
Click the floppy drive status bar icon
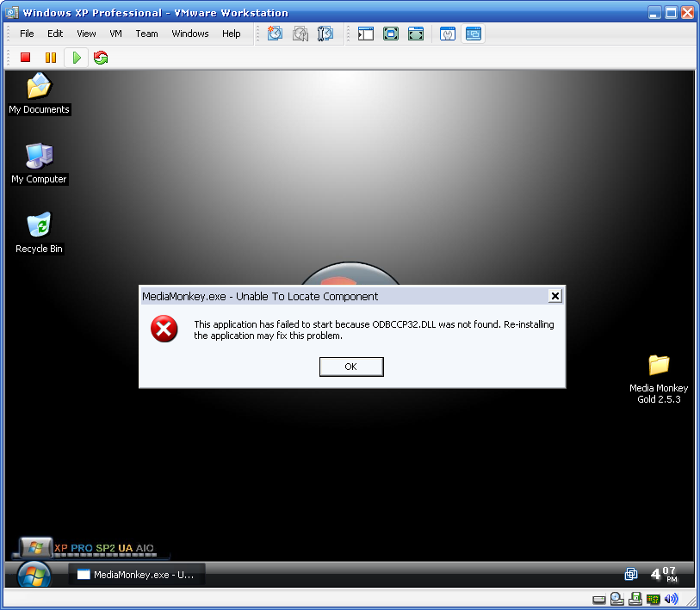point(635,599)
